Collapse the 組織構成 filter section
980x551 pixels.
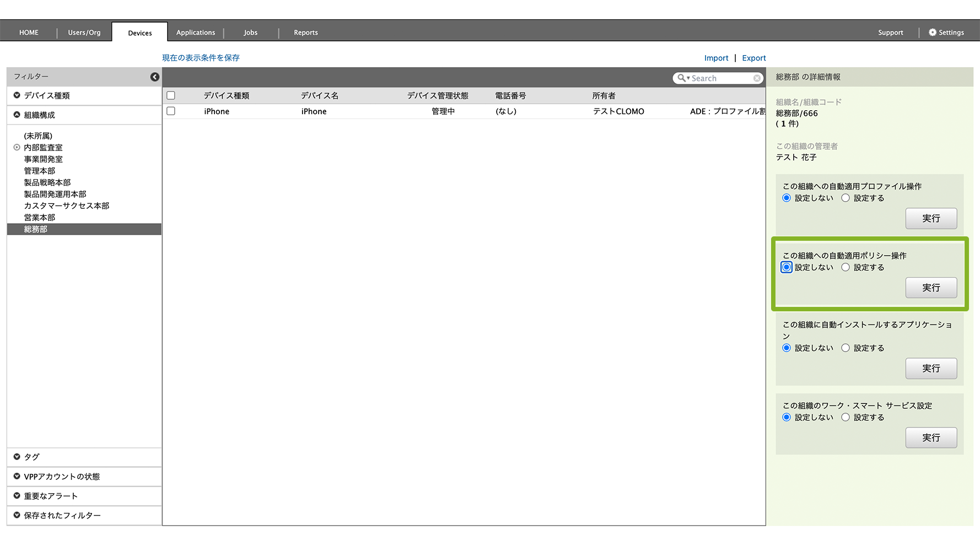[x=17, y=115]
